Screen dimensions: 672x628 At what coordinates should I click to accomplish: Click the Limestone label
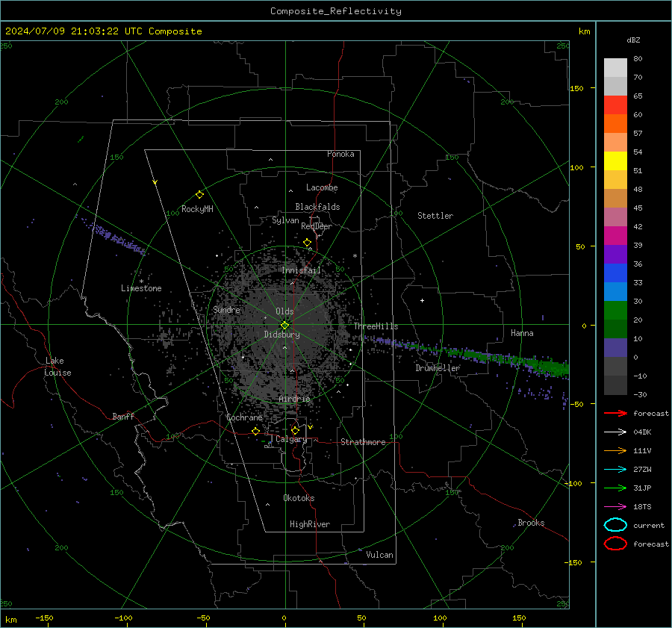[x=141, y=288]
